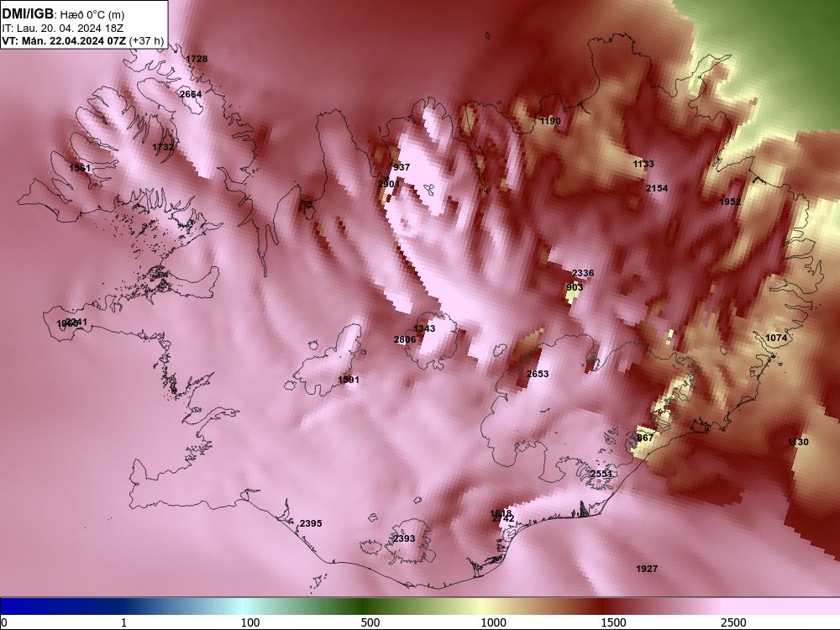
Task: Select the 1000 legend tick label
Action: coord(493,622)
